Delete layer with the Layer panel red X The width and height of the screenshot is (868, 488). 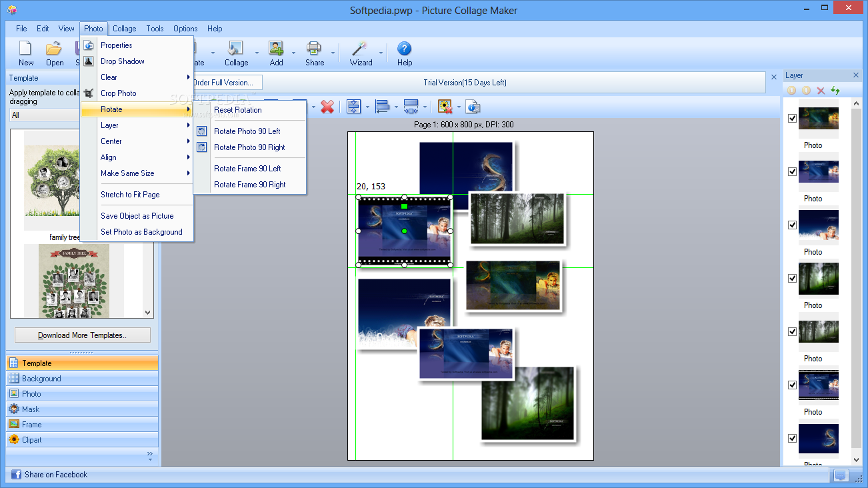click(821, 91)
